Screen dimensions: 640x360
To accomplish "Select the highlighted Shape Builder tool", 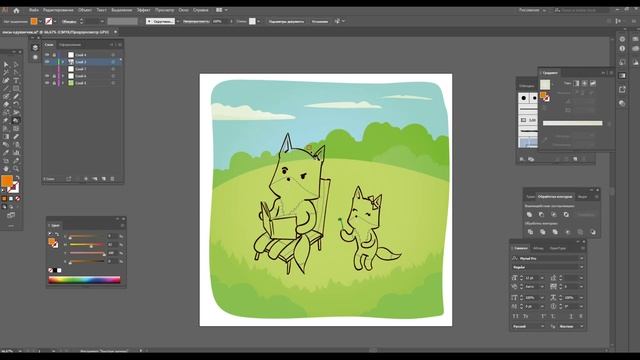I will pyautogui.click(x=16, y=120).
